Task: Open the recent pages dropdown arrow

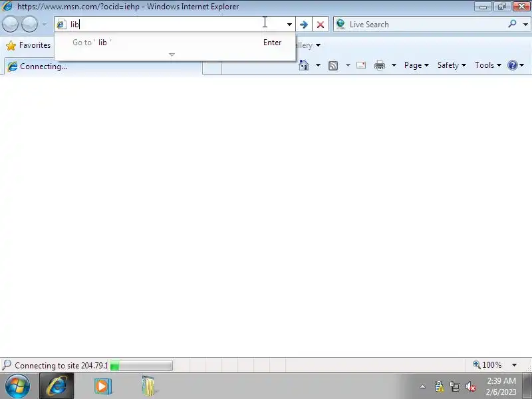Action: (45, 25)
